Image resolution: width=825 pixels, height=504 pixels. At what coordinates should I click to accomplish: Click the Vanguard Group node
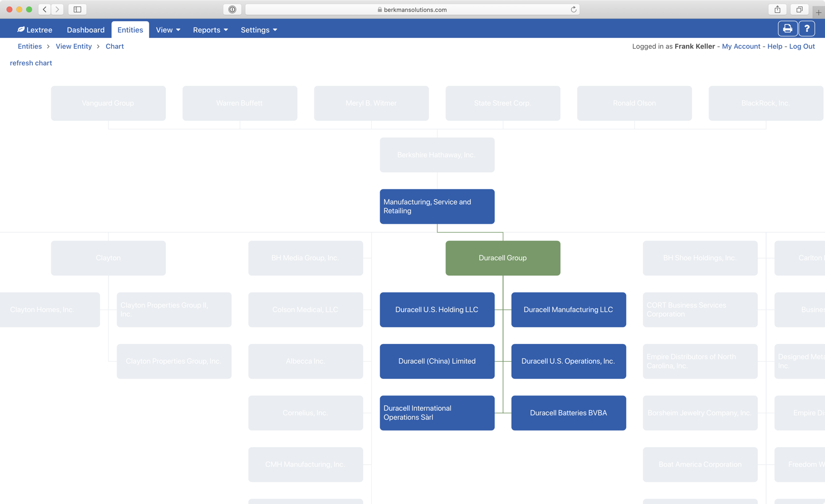click(109, 104)
